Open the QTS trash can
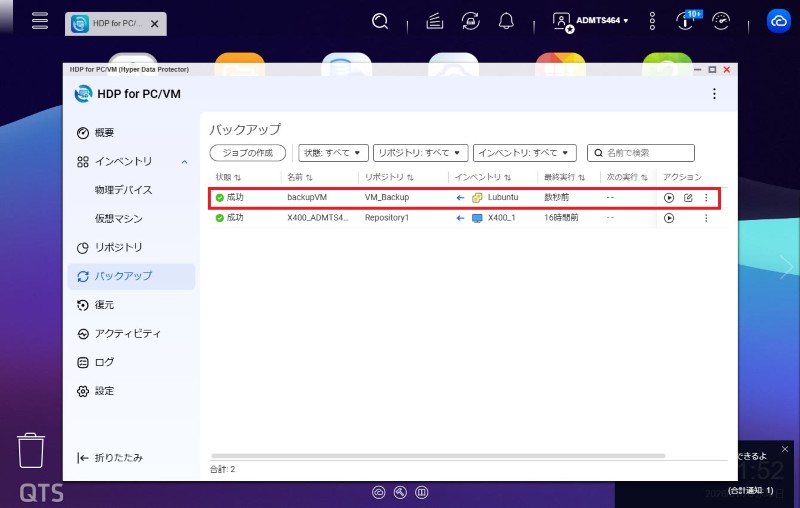800x508 pixels. (32, 451)
